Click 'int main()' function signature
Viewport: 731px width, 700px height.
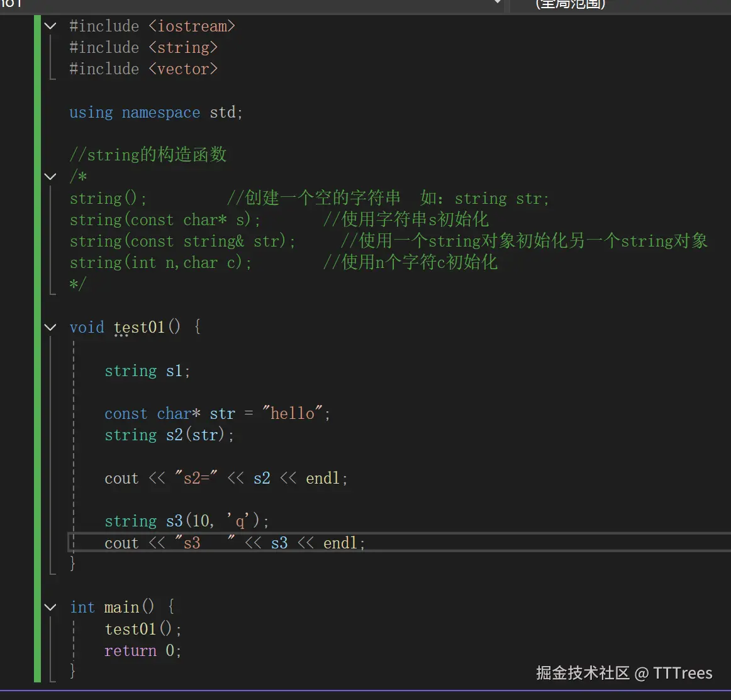[112, 608]
